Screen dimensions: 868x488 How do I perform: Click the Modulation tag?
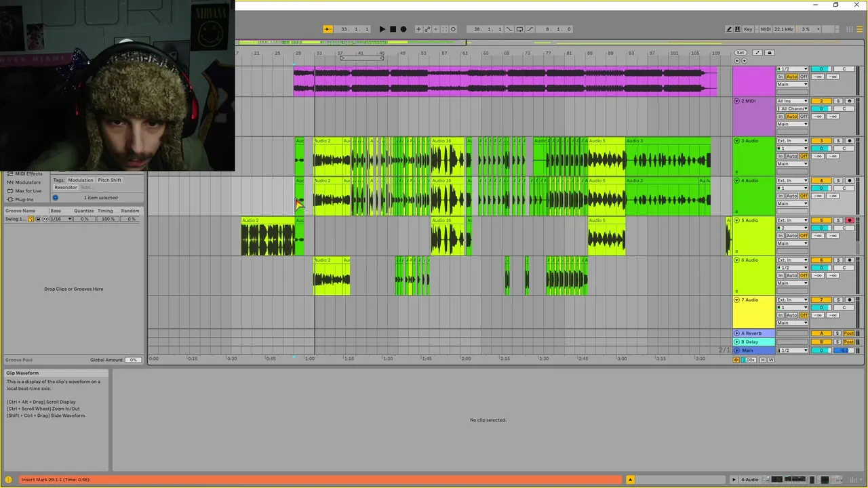[x=81, y=180]
